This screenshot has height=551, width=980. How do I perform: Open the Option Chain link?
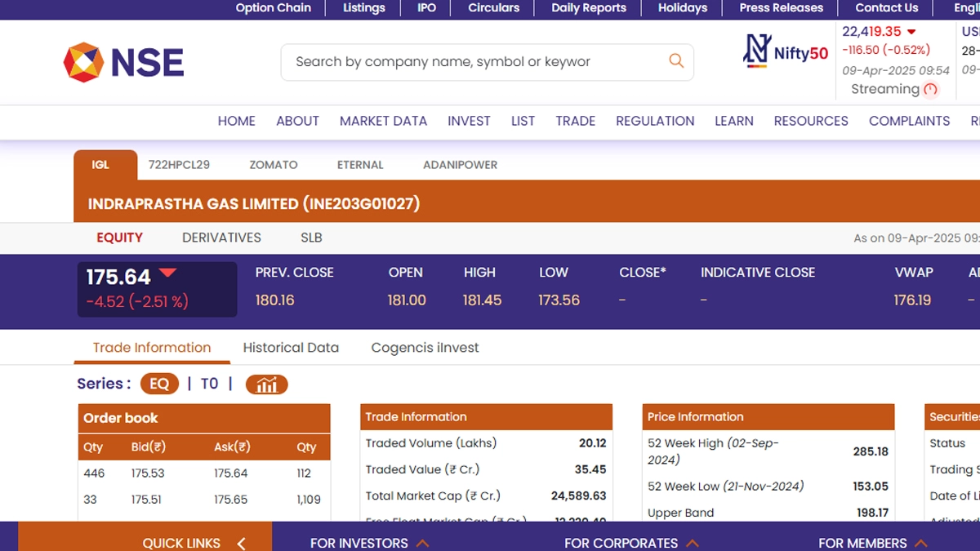(x=273, y=8)
